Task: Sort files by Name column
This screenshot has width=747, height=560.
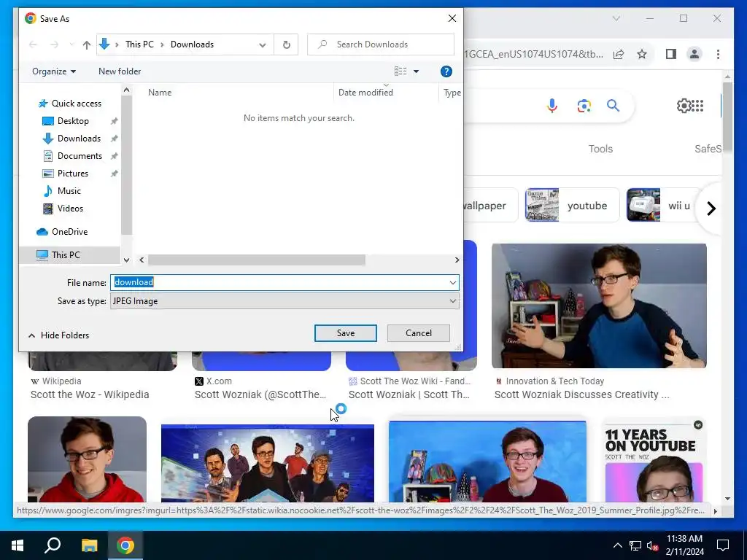Action: 160,93
